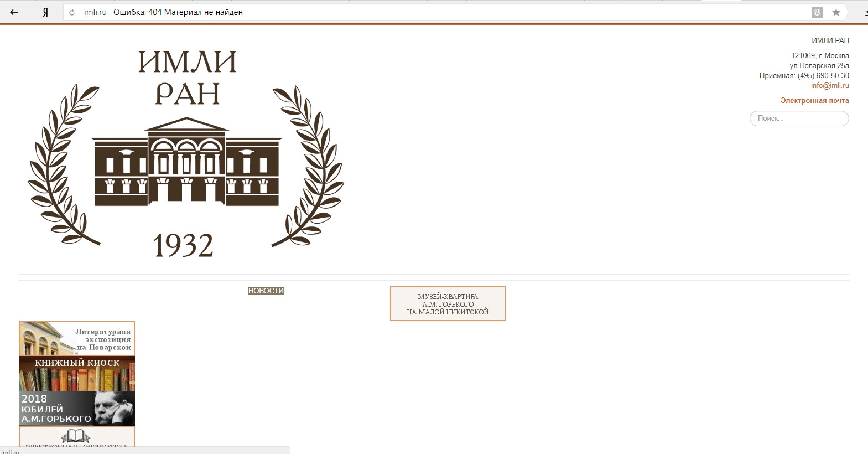Open the ИМЛИ РАН header link

[x=830, y=40]
